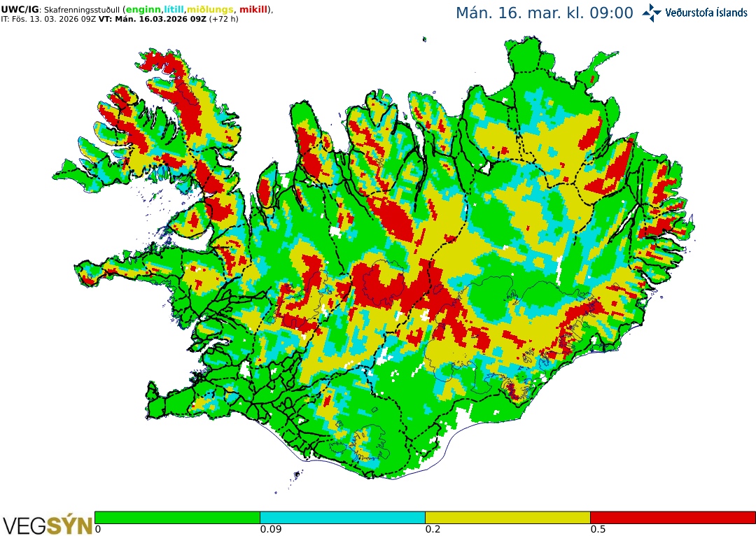This screenshot has width=756, height=536.
Task: Click the '0.09' legend scale value
Action: coord(271,529)
